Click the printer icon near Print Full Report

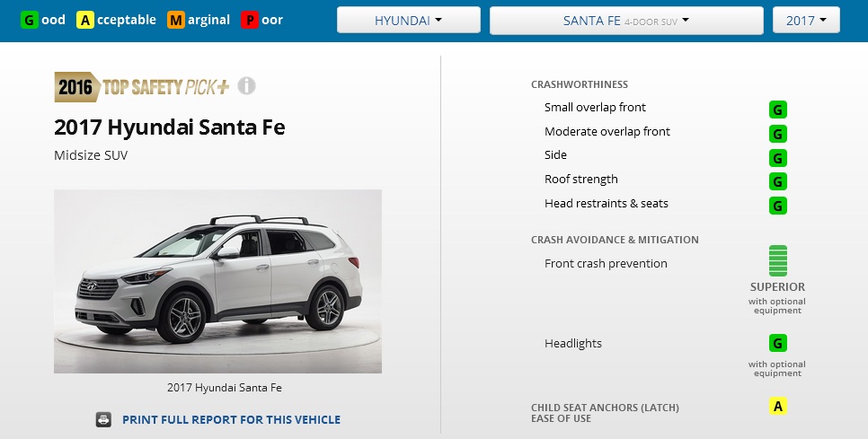103,419
